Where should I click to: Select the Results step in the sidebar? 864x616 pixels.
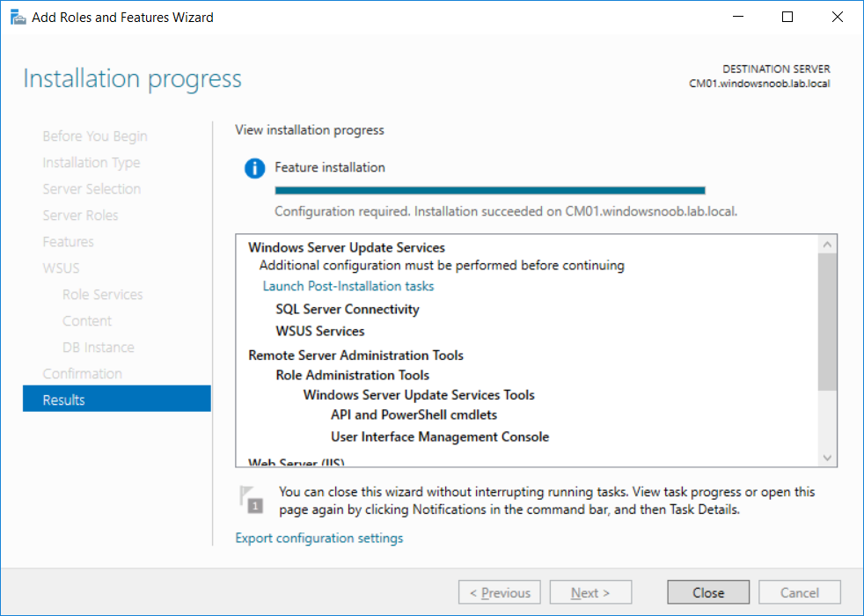coord(117,399)
